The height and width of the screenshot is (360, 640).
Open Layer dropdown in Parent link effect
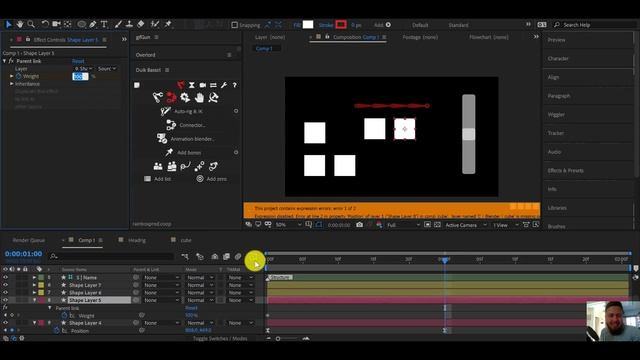pos(84,69)
